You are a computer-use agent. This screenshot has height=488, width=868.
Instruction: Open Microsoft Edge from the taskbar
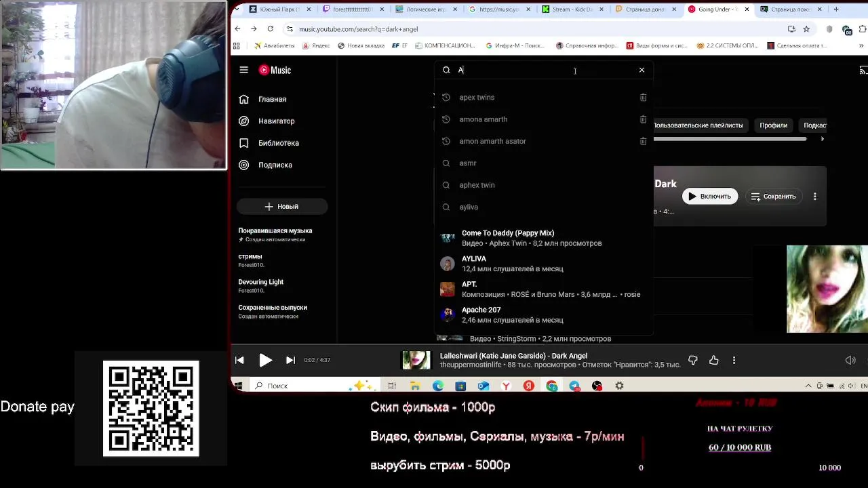coord(438,386)
